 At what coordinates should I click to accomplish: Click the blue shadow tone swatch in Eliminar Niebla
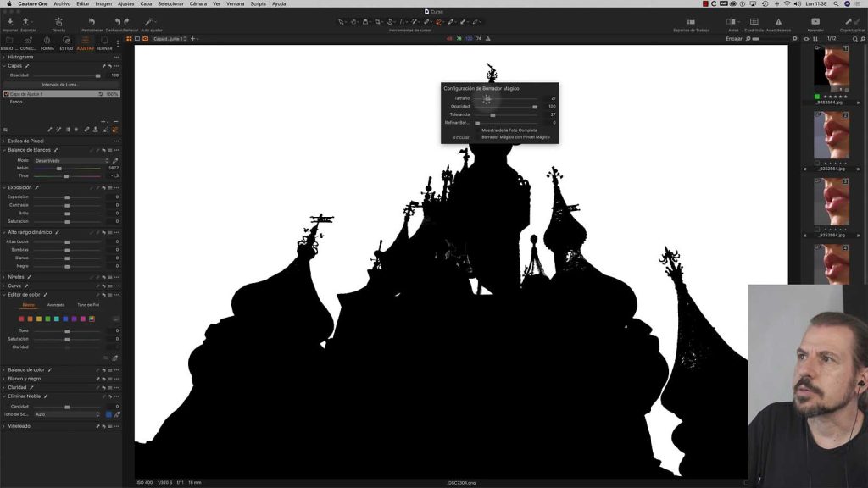[108, 414]
